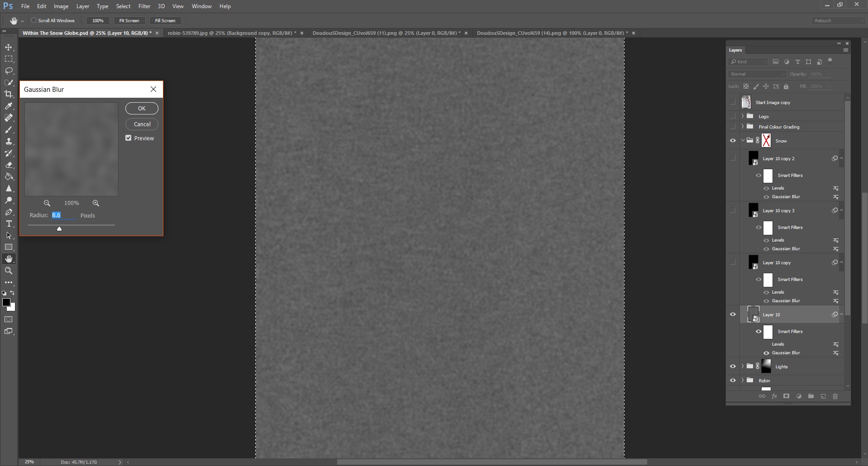Select the Crop tool
This screenshot has height=466, width=868.
[x=9, y=94]
